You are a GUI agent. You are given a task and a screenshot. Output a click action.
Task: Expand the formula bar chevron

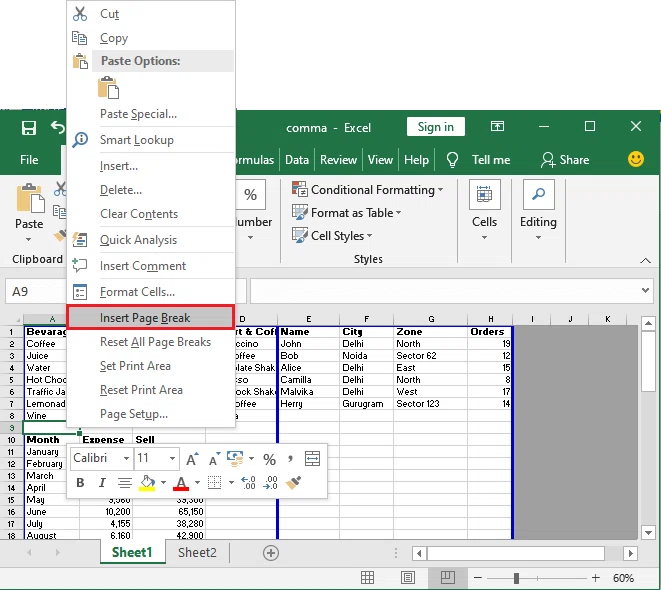click(645, 290)
